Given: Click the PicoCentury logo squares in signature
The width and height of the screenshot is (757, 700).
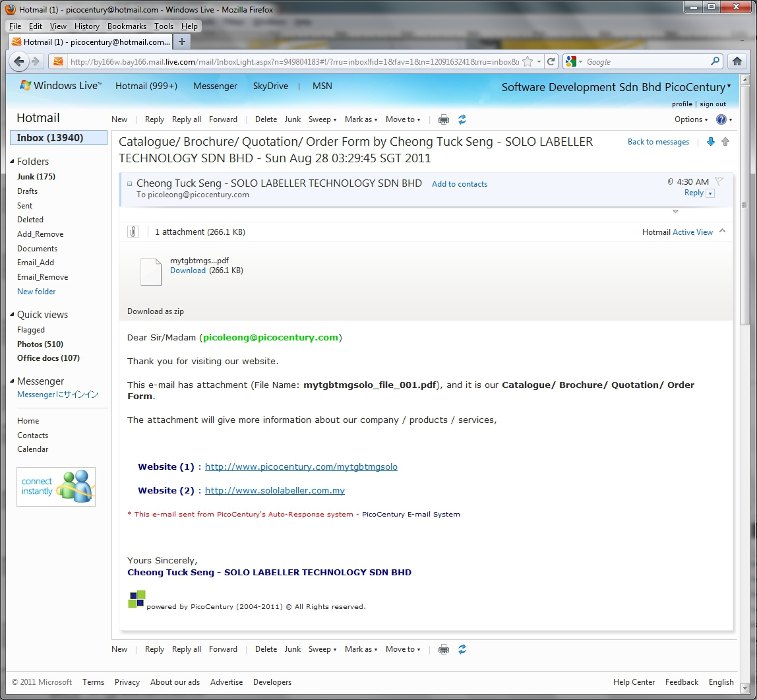Looking at the screenshot, I should pos(136,599).
